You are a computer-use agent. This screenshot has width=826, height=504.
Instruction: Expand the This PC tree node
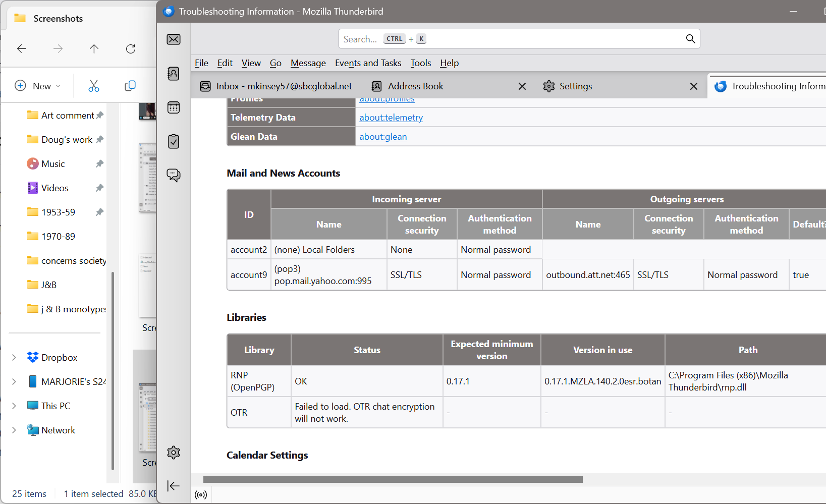pos(14,406)
